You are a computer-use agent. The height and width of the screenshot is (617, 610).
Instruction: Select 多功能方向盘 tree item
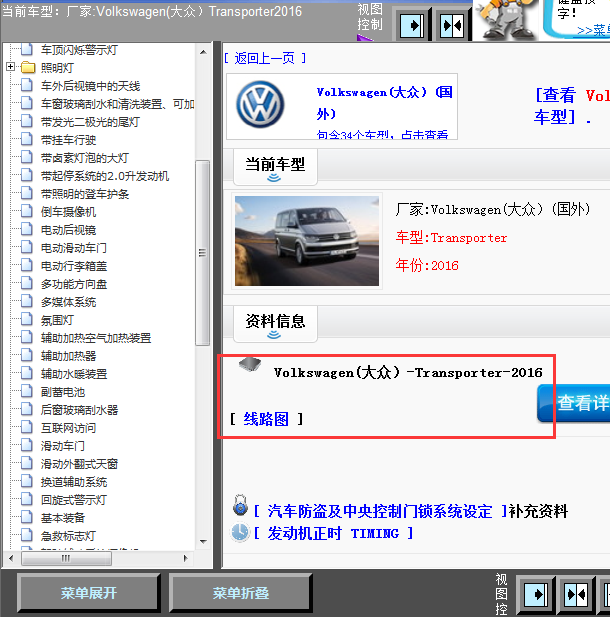(74, 284)
